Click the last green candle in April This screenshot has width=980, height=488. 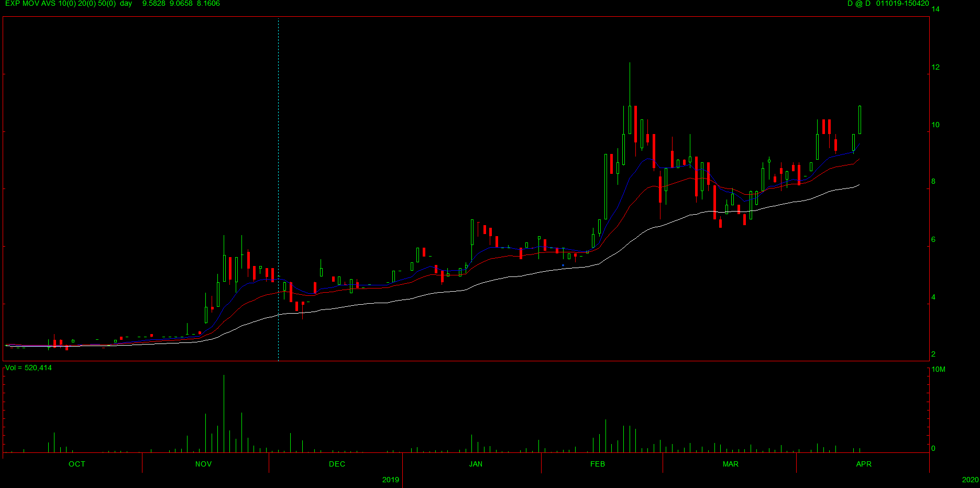click(x=860, y=120)
